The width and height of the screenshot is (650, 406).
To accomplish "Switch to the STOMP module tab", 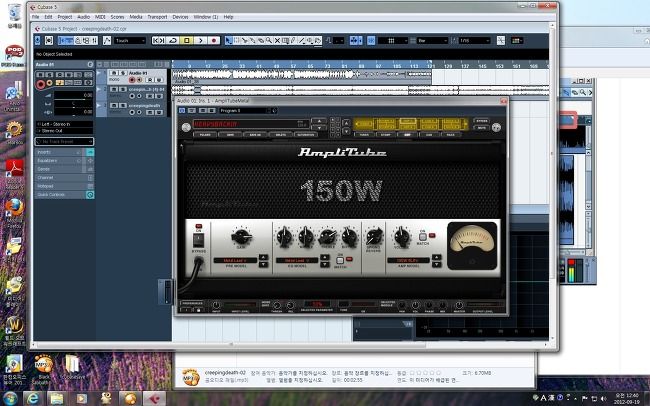I will click(x=386, y=135).
